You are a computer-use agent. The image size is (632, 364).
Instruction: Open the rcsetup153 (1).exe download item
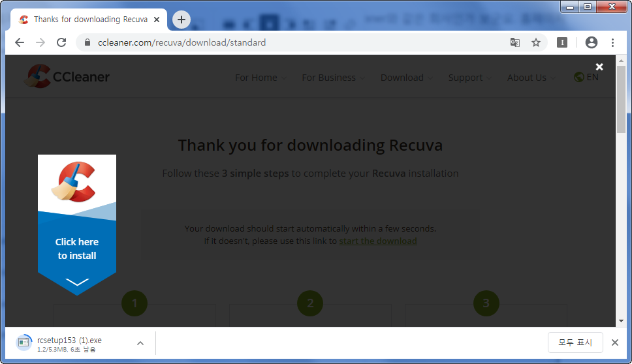tap(71, 344)
